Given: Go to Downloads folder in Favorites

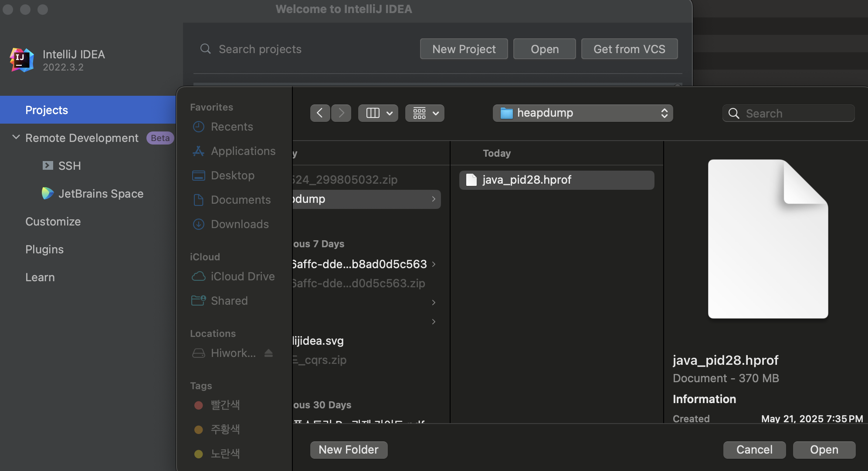Looking at the screenshot, I should pyautogui.click(x=240, y=224).
